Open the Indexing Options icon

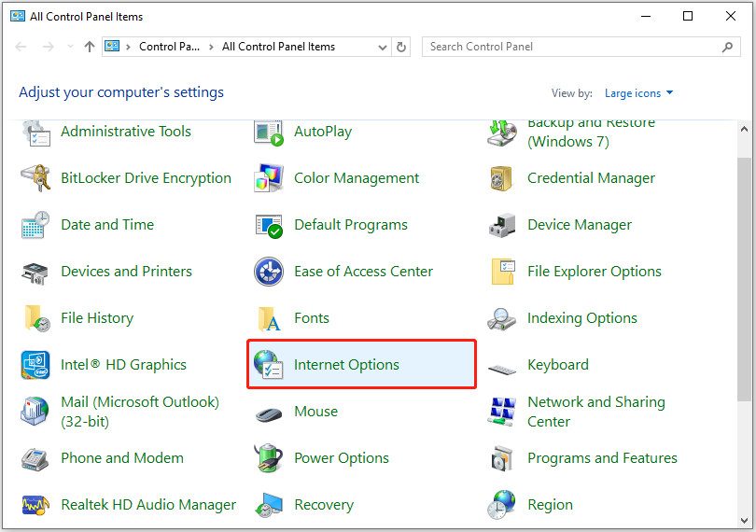[501, 319]
